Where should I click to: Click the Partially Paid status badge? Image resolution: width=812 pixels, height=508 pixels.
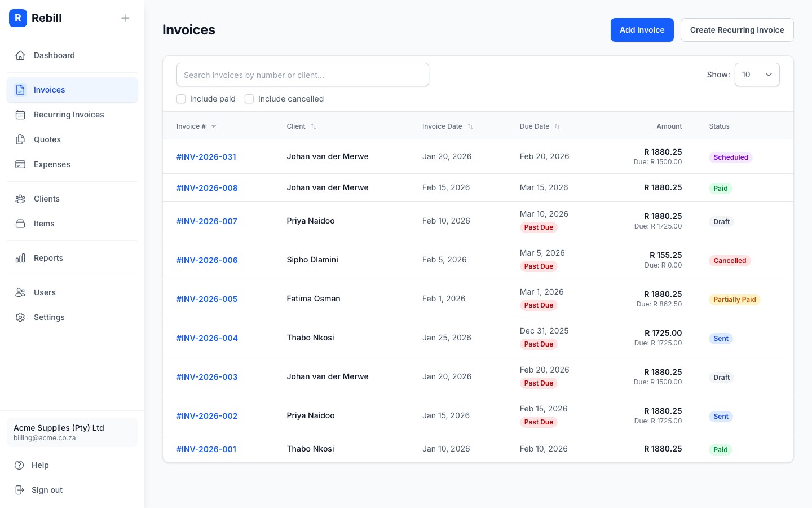[x=735, y=300]
